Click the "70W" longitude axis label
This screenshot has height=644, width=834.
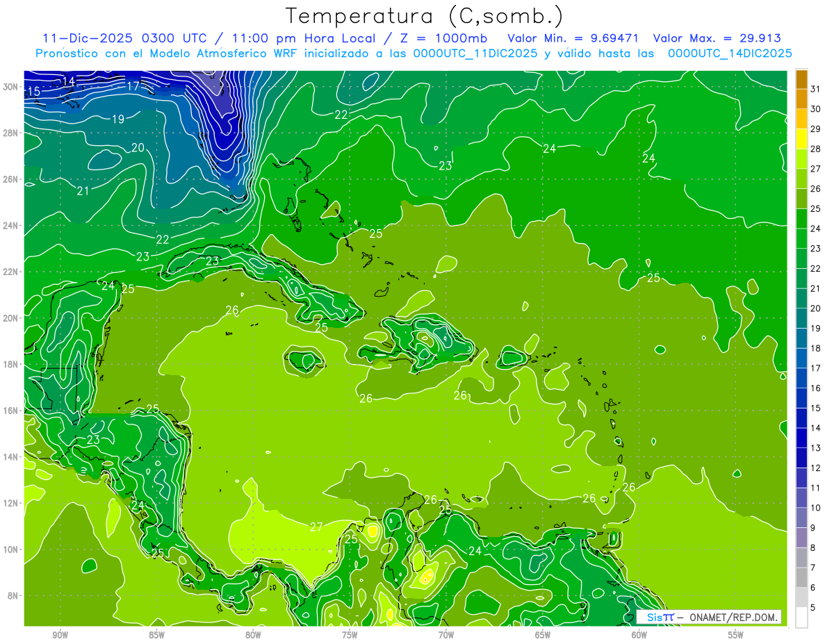446,635
